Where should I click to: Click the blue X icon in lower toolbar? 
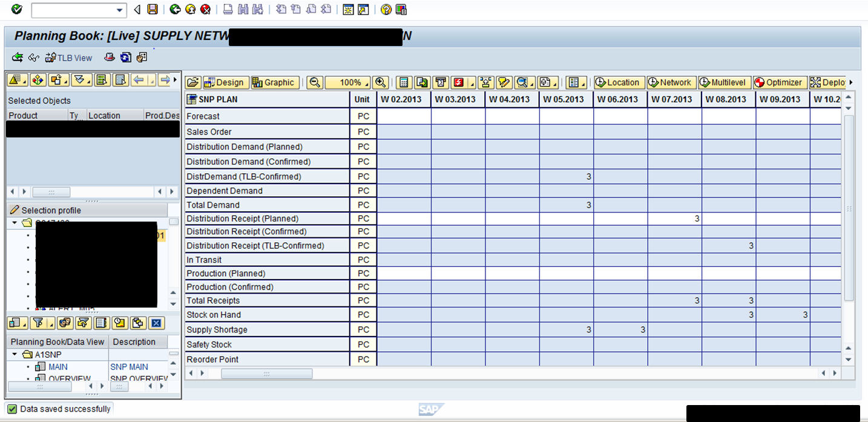pos(156,323)
